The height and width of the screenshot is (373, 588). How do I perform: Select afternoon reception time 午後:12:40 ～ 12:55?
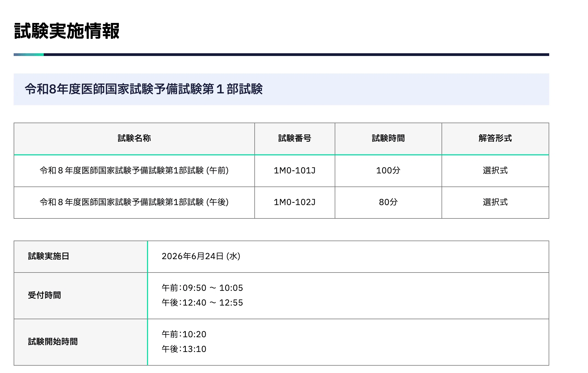202,303
